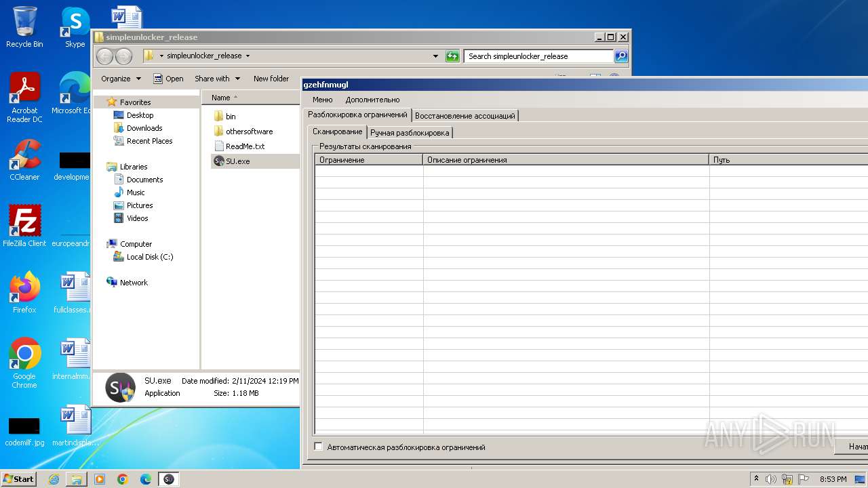The image size is (868, 488).
Task: Open Pictures library
Action: click(x=140, y=205)
